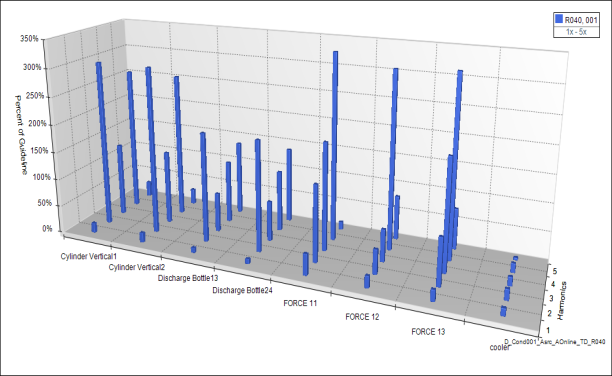The image size is (612, 376).
Task: Click harmonic number 1 on depth axis
Action: coord(548,330)
